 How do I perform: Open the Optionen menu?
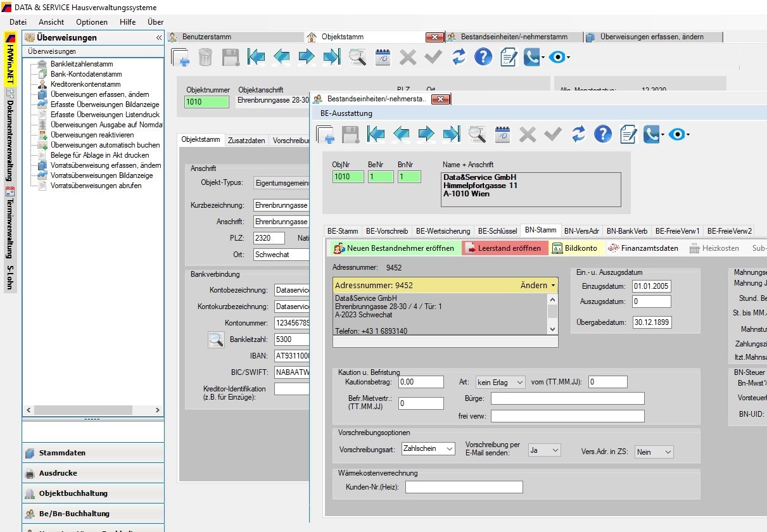[92, 22]
